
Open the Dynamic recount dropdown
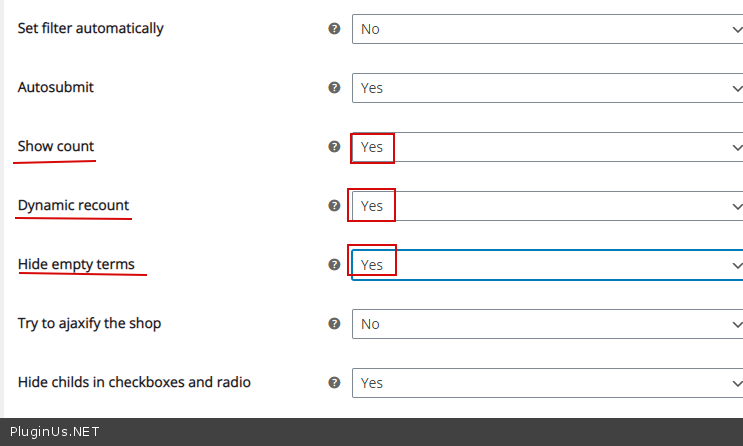[546, 206]
